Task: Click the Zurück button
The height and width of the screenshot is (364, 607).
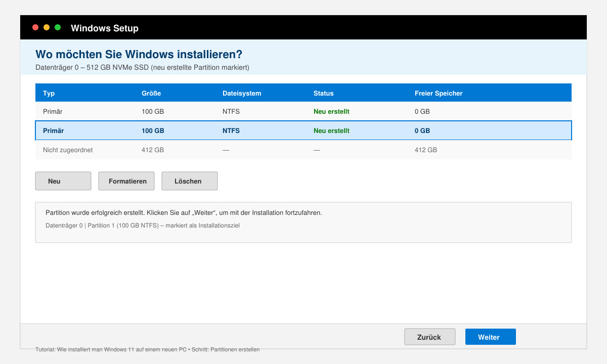Action: [x=429, y=337]
